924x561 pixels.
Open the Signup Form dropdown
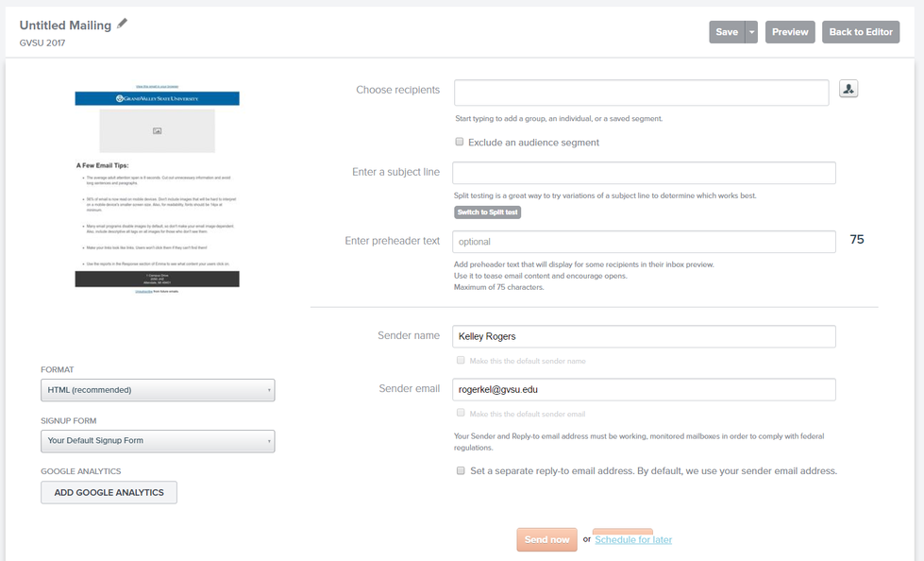point(158,441)
